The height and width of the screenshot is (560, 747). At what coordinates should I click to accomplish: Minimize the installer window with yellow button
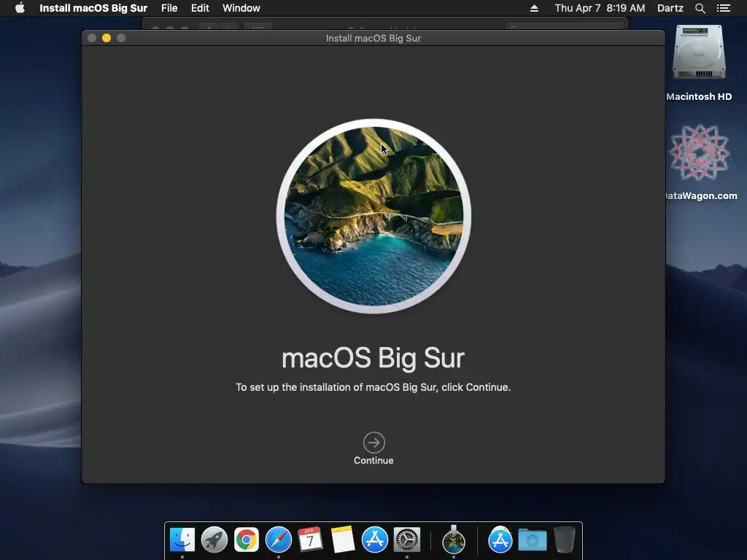point(107,38)
